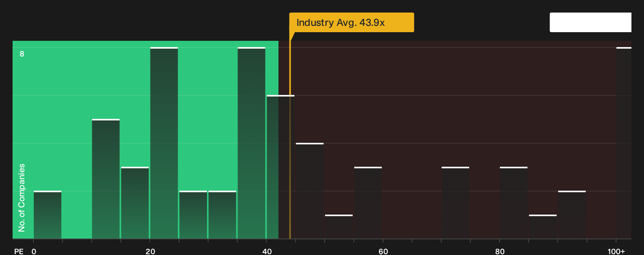Viewport: 644px width, 255px height.
Task: Select the histogram bar for PE 25–30
Action: click(x=193, y=215)
